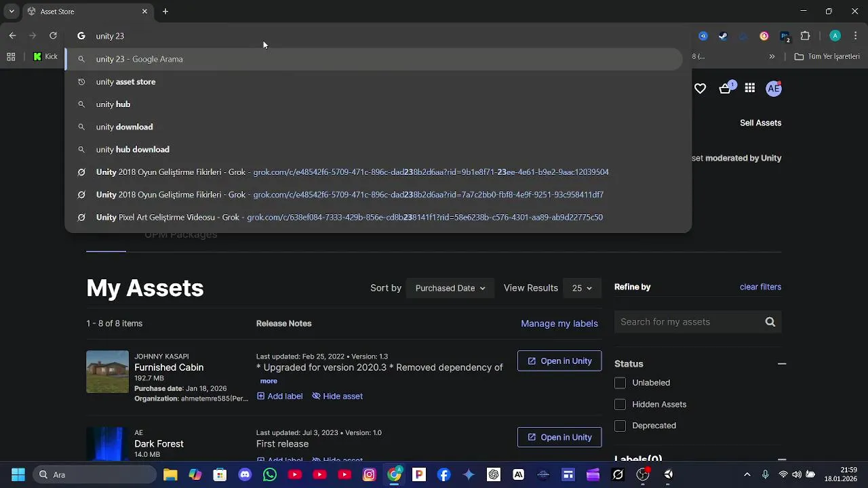Open Instagram from the taskbar
The width and height of the screenshot is (868, 488).
[x=369, y=474]
